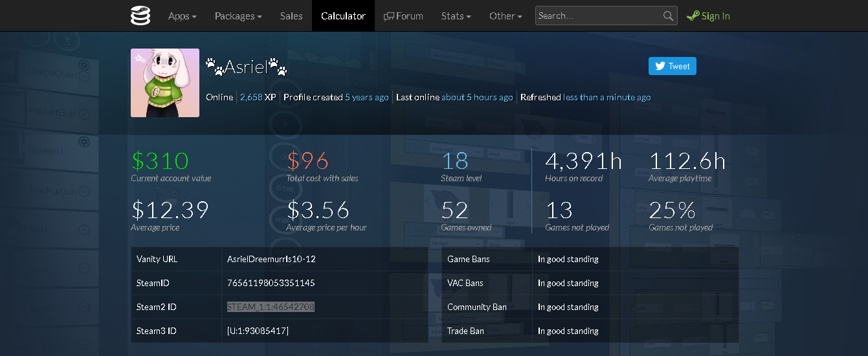Click the Tweet button
The height and width of the screenshot is (356, 868).
673,66
